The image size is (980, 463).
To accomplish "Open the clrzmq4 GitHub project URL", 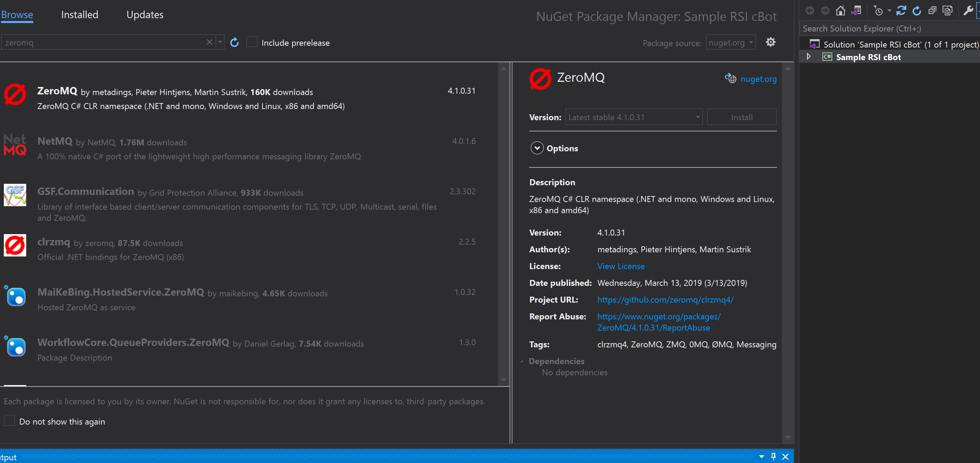I will coord(665,299).
